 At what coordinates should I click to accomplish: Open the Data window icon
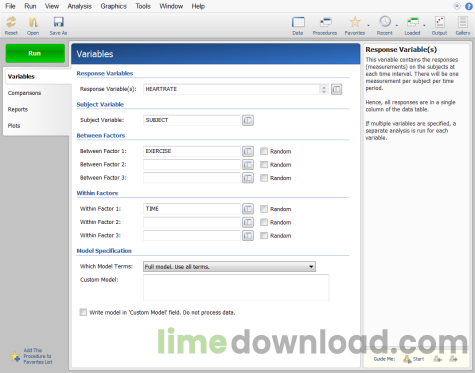pos(298,26)
